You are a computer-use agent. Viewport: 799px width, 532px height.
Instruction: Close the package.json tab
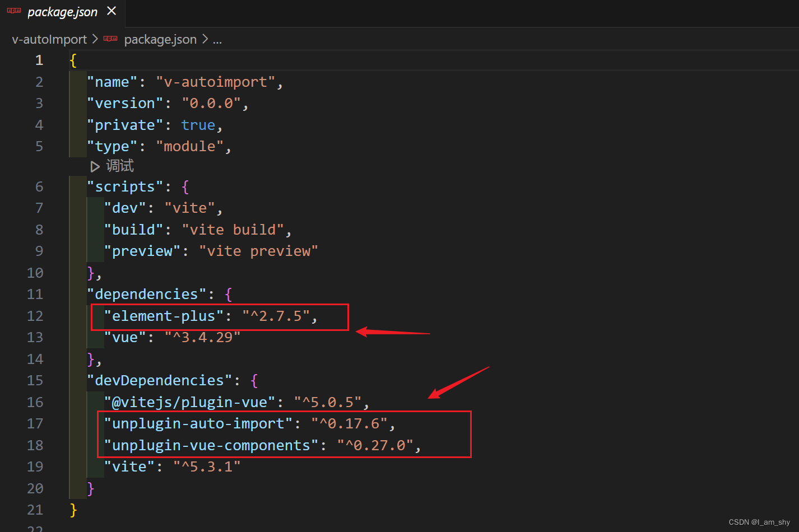point(112,11)
